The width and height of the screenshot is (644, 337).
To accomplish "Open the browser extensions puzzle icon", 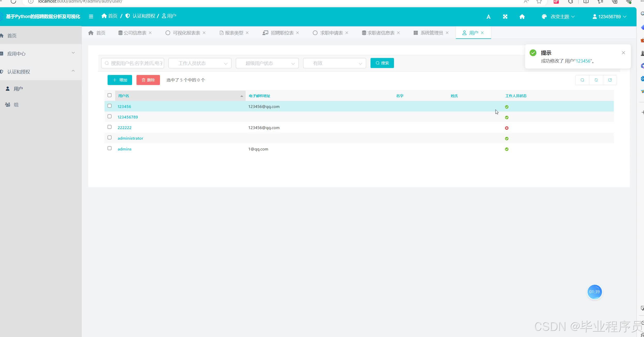I will [570, 2].
